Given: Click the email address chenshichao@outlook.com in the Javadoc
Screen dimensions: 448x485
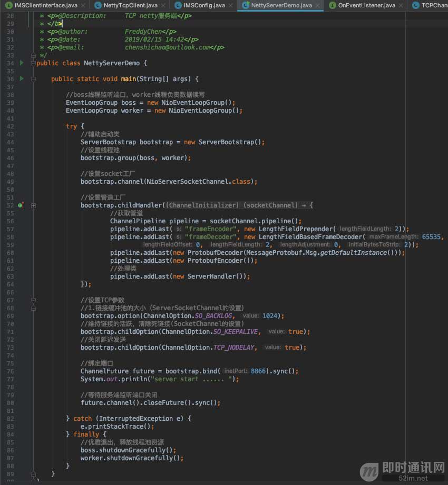Looking at the screenshot, I should click(168, 47).
